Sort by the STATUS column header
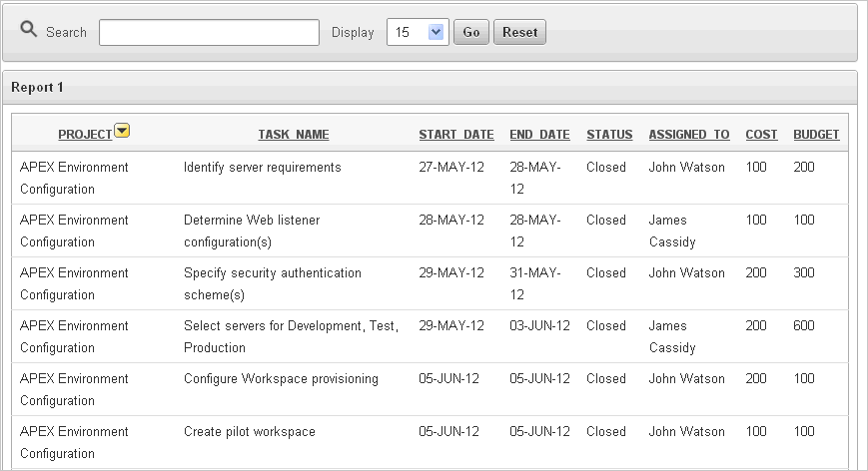 (609, 135)
